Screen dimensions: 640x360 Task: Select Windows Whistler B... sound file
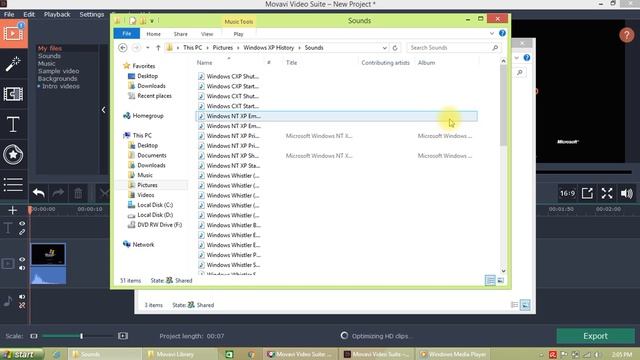click(233, 225)
